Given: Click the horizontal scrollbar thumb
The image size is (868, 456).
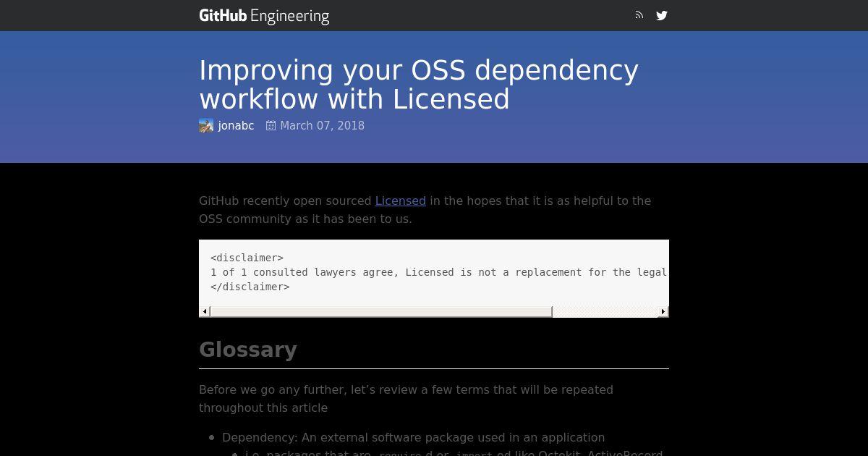Looking at the screenshot, I should tap(381, 311).
